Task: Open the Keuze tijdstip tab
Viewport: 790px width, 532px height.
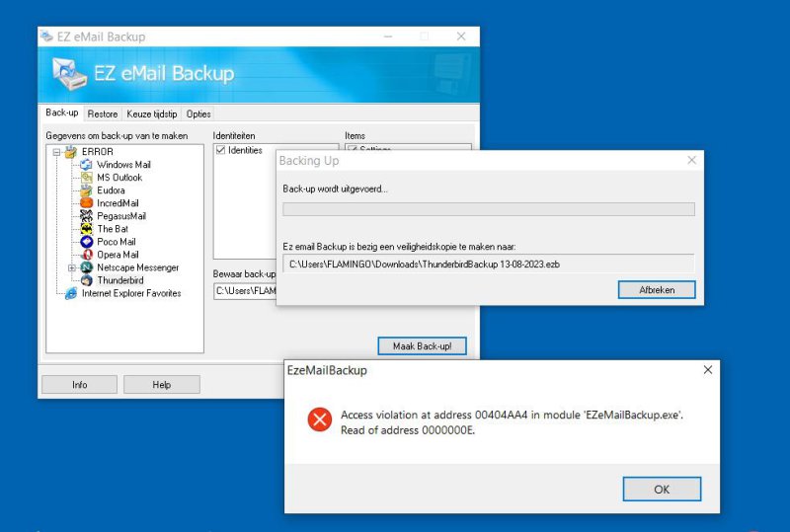Action: (x=152, y=114)
